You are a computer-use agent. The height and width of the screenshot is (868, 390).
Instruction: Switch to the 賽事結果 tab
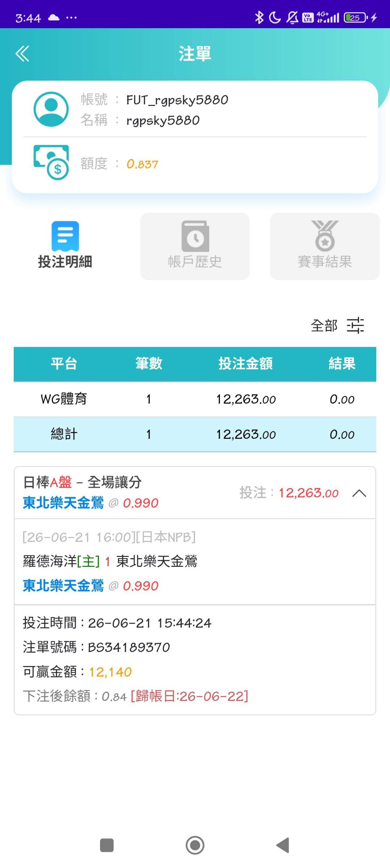[x=325, y=246]
